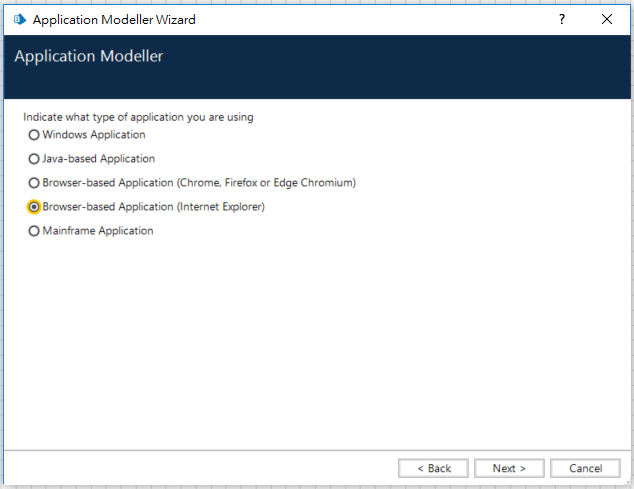Cancel the Application Modeller wizard
The height and width of the screenshot is (489, 634).
click(585, 468)
